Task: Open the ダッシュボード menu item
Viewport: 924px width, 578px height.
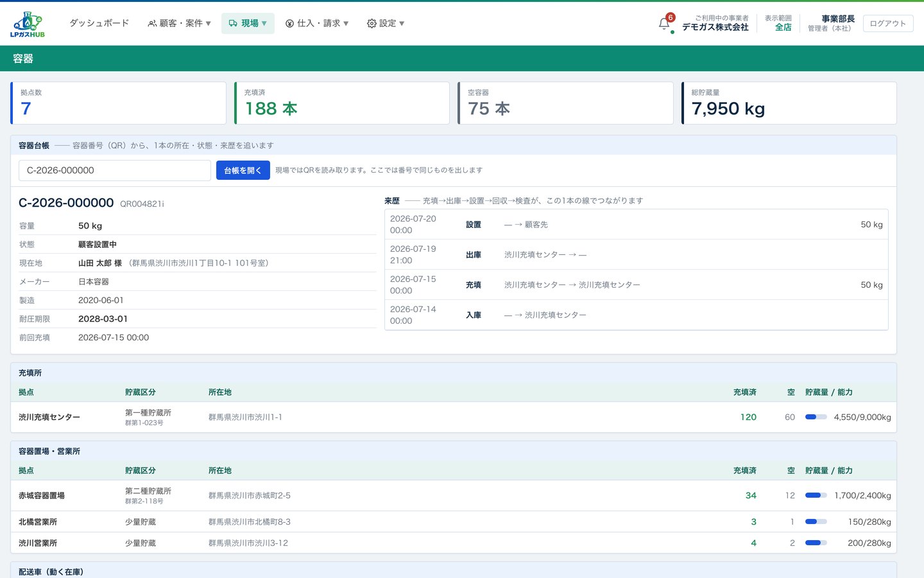Action: click(x=99, y=23)
